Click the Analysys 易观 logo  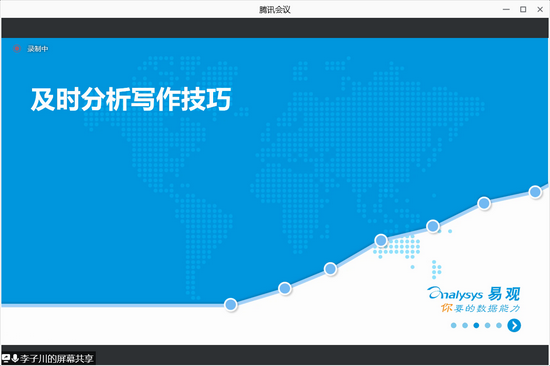click(473, 294)
